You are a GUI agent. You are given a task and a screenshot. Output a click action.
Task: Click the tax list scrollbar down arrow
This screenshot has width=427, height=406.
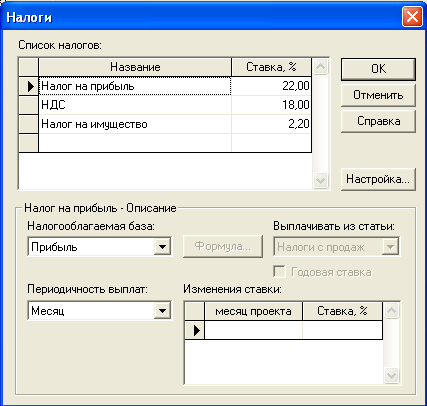point(320,181)
